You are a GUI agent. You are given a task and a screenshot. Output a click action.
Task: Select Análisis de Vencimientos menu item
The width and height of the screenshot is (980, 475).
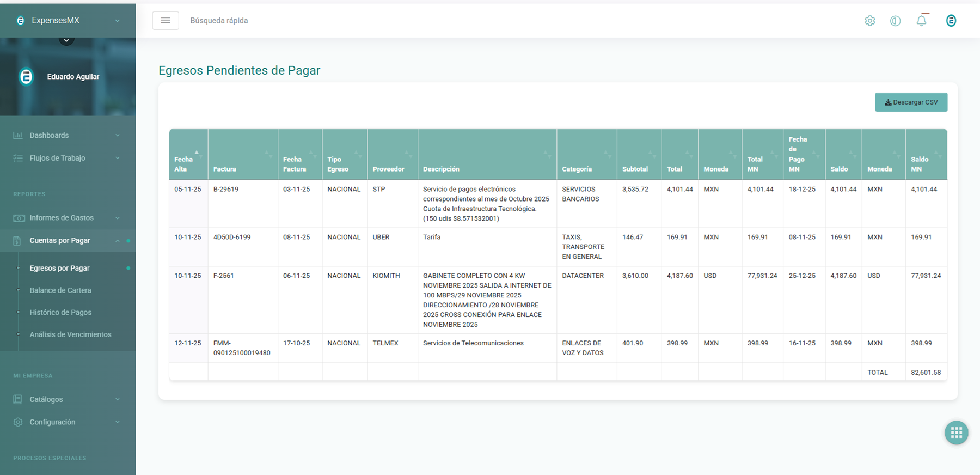coord(70,334)
